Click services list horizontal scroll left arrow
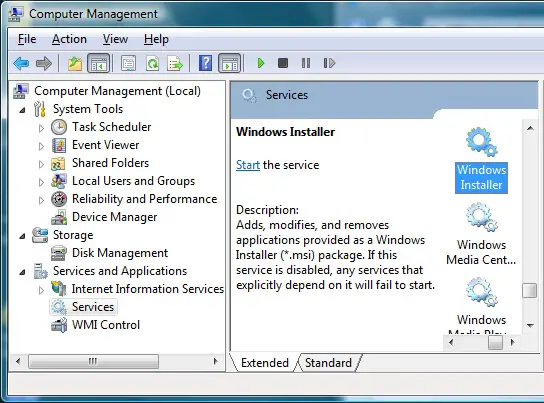This screenshot has height=403, width=544. (451, 343)
